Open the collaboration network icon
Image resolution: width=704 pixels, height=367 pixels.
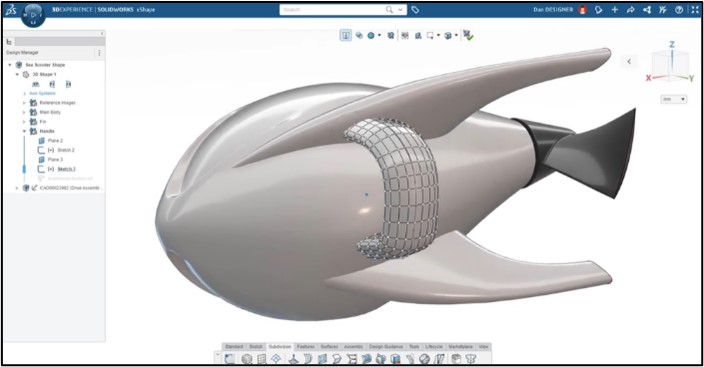pyautogui.click(x=647, y=9)
